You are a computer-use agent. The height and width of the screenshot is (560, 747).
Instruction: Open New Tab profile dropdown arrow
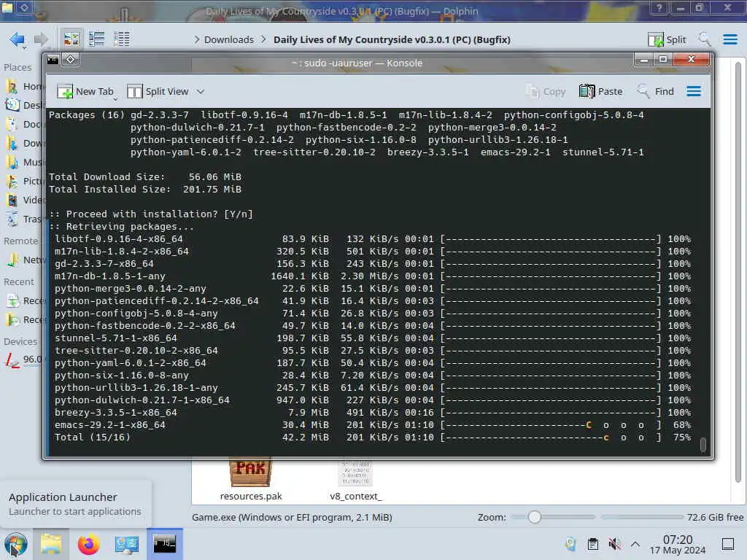click(x=115, y=99)
